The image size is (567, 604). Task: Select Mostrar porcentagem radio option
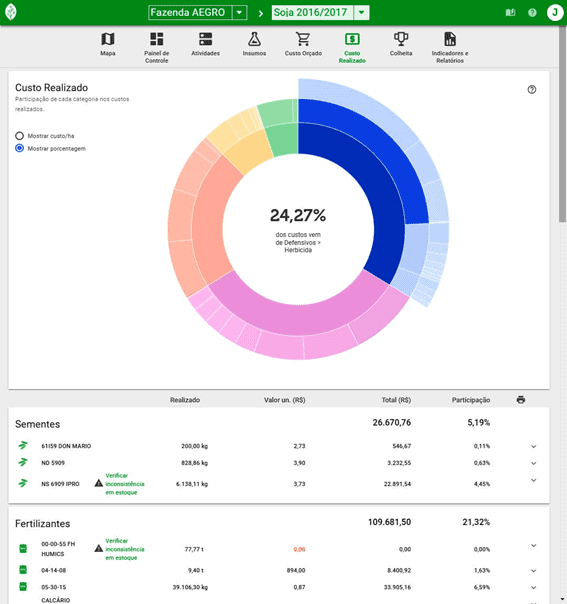(x=19, y=148)
